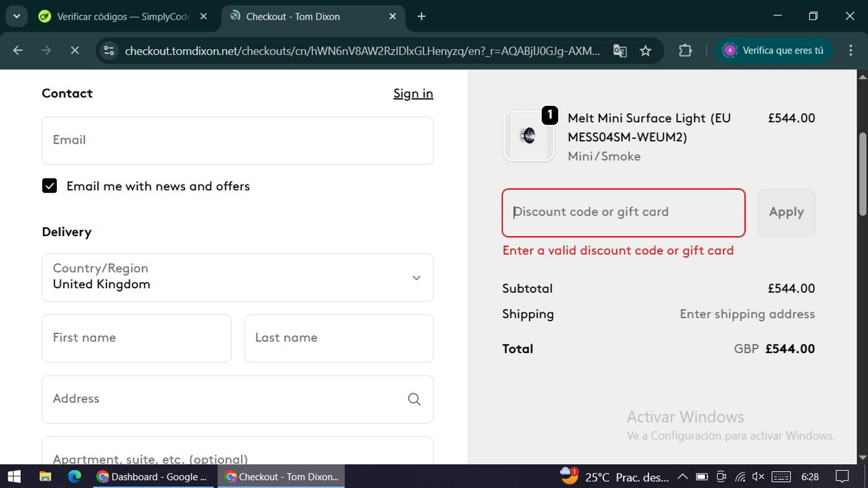This screenshot has width=868, height=488.
Task: Click Verifica que eres tú profile button
Action: pyautogui.click(x=774, y=50)
